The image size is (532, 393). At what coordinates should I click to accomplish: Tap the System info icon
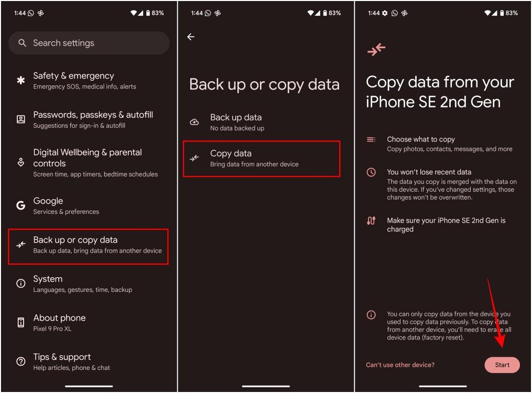tap(20, 283)
